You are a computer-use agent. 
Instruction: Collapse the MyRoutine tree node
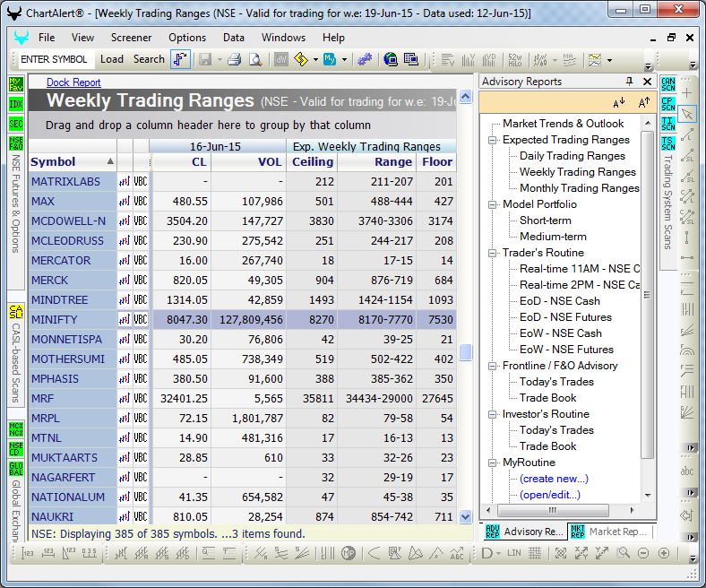493,463
